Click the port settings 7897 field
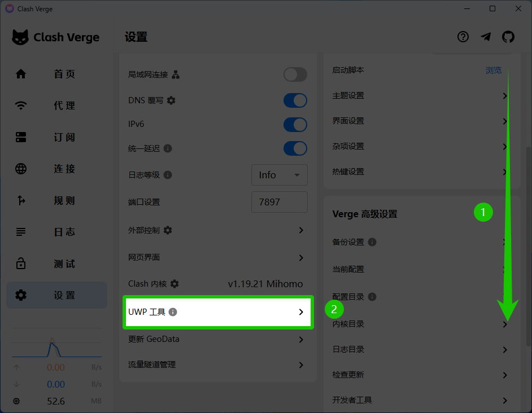Screen dimensions: 532x413 click(x=279, y=202)
